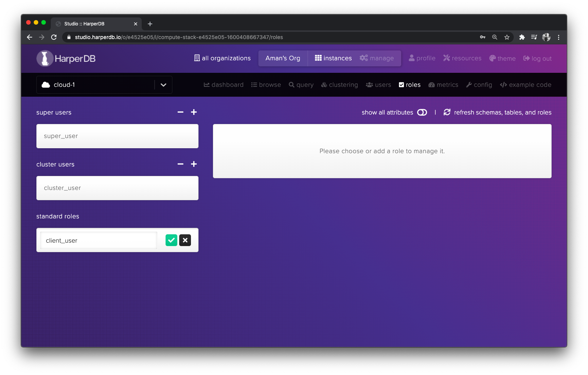
Task: Open the clustering tab
Action: 339,85
